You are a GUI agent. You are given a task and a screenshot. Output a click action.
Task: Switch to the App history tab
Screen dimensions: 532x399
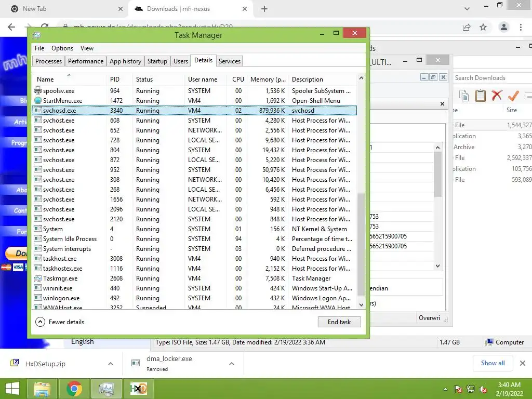pos(125,61)
